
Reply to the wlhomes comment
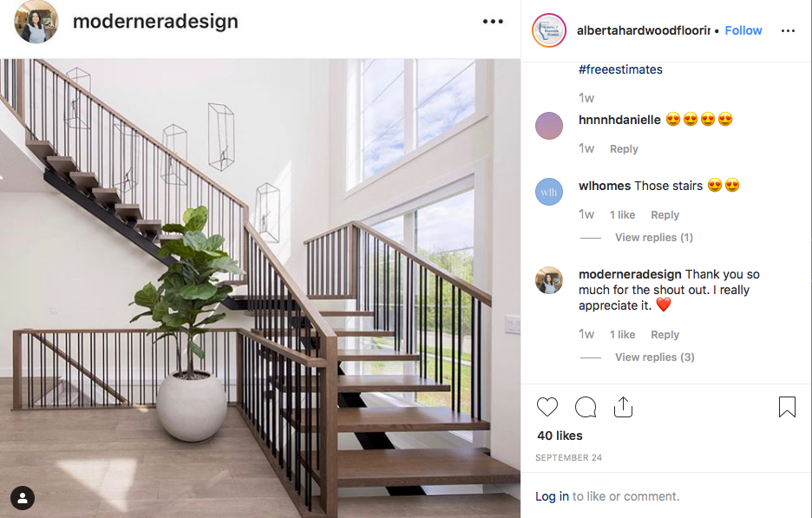tap(665, 215)
